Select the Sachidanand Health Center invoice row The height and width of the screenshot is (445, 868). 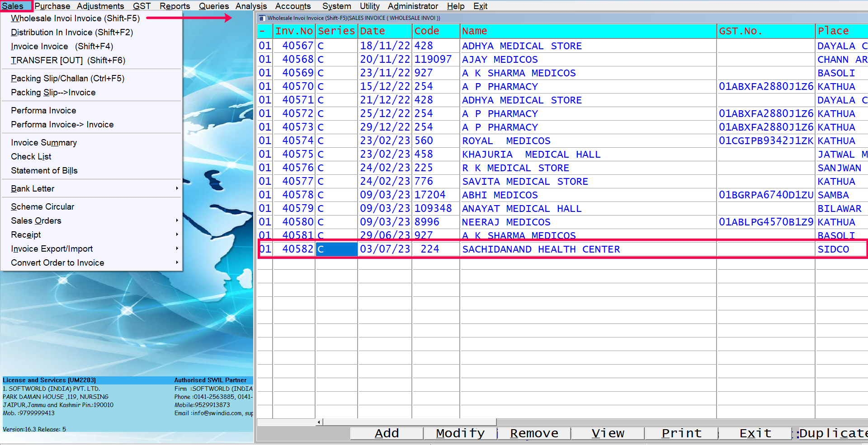(541, 249)
